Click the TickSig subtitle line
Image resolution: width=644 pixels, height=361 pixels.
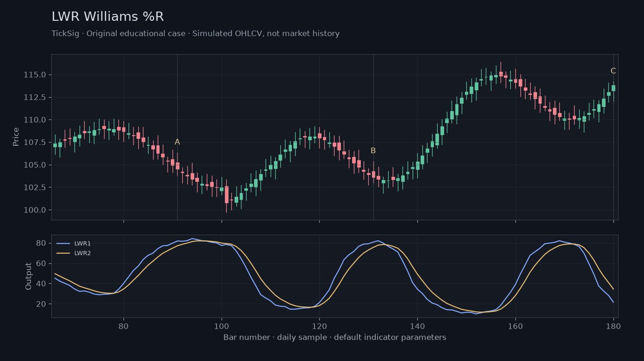click(x=195, y=34)
